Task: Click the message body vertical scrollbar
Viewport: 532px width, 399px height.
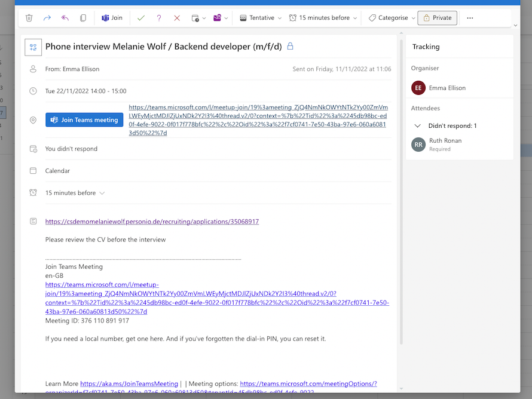Action: [x=401, y=192]
